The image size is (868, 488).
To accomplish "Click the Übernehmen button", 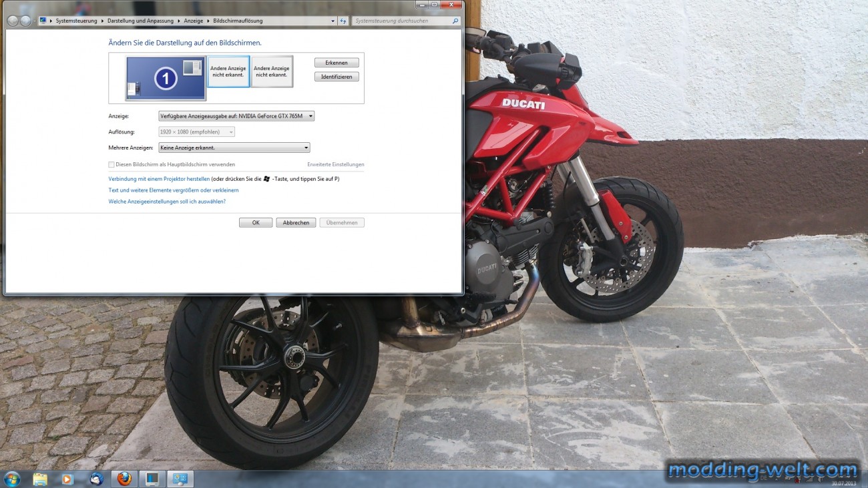I will point(342,223).
